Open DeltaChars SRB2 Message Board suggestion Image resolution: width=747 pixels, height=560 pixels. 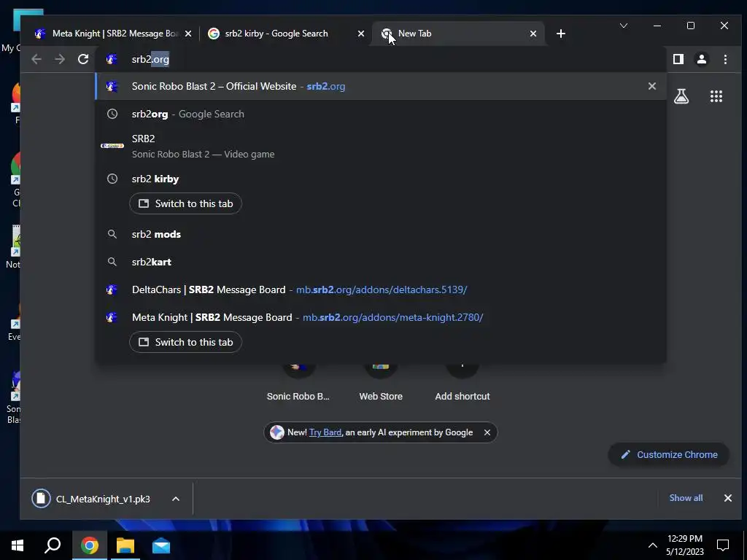(x=381, y=289)
